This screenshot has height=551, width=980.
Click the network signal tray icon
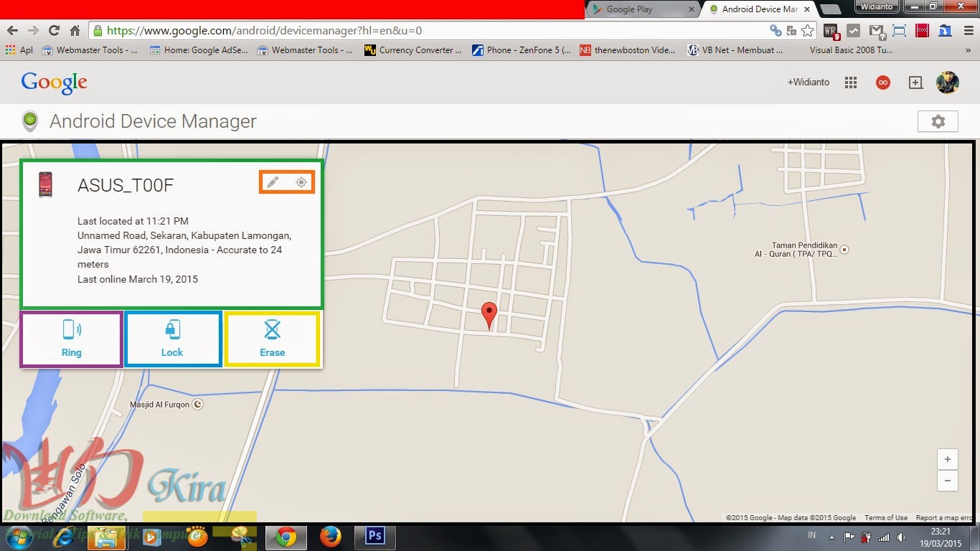(884, 537)
